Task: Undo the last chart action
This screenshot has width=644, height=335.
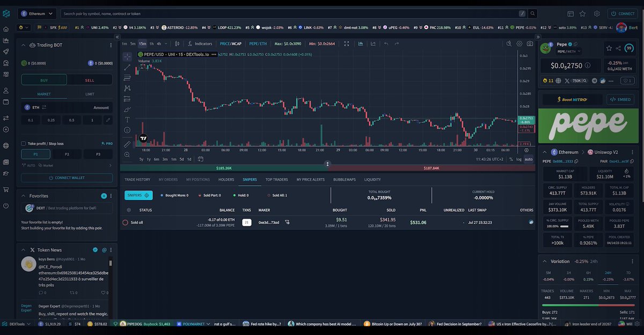Action: pos(385,43)
